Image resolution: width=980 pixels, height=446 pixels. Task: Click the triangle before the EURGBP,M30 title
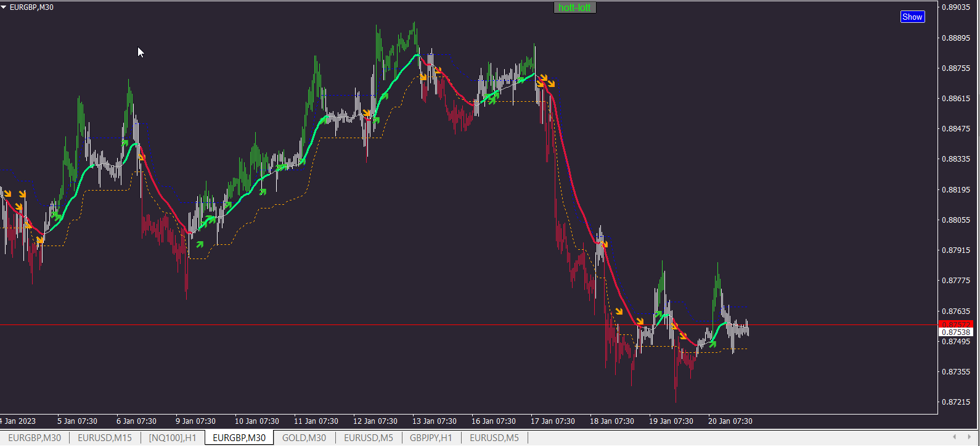click(x=4, y=7)
